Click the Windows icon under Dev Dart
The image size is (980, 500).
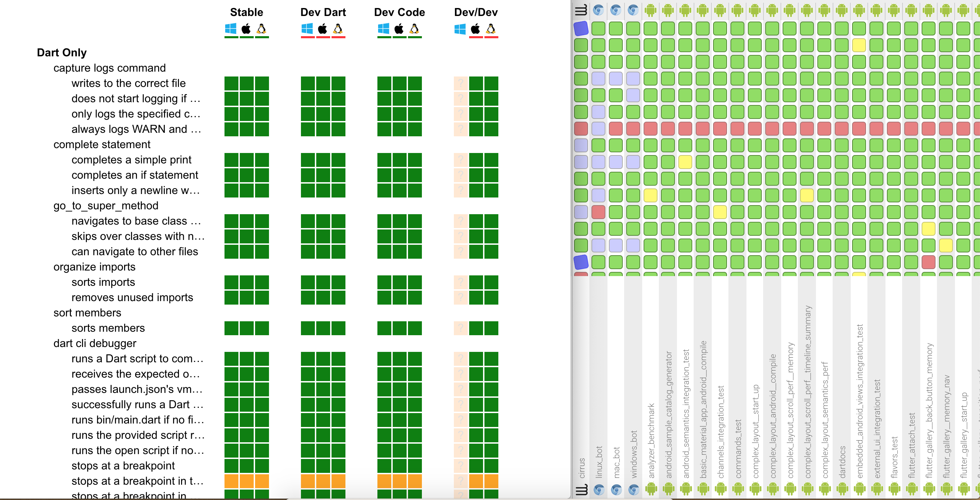point(308,29)
